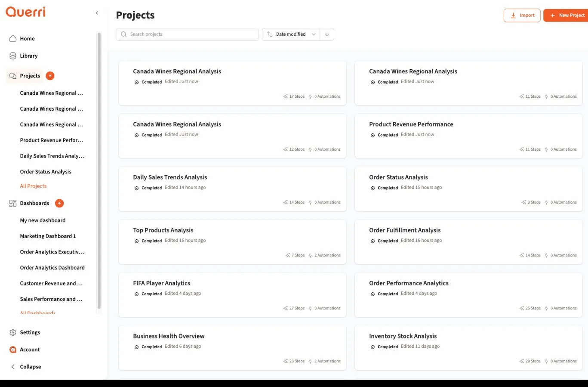Click the New Project button
588x387 pixels.
coord(566,15)
